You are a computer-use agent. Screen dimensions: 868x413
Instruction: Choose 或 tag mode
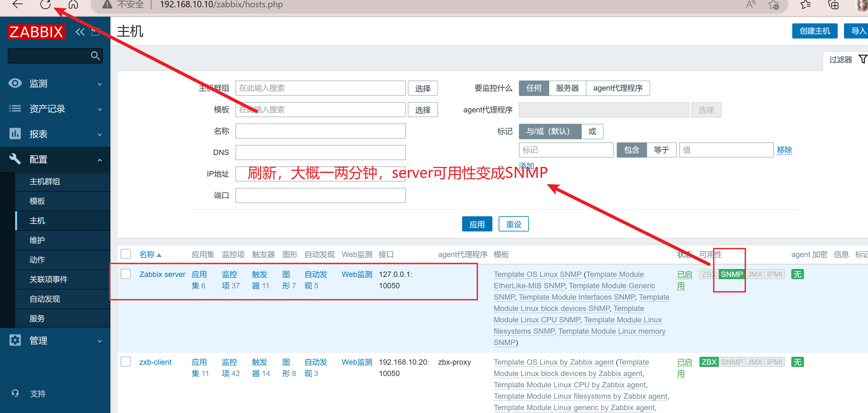click(x=592, y=131)
